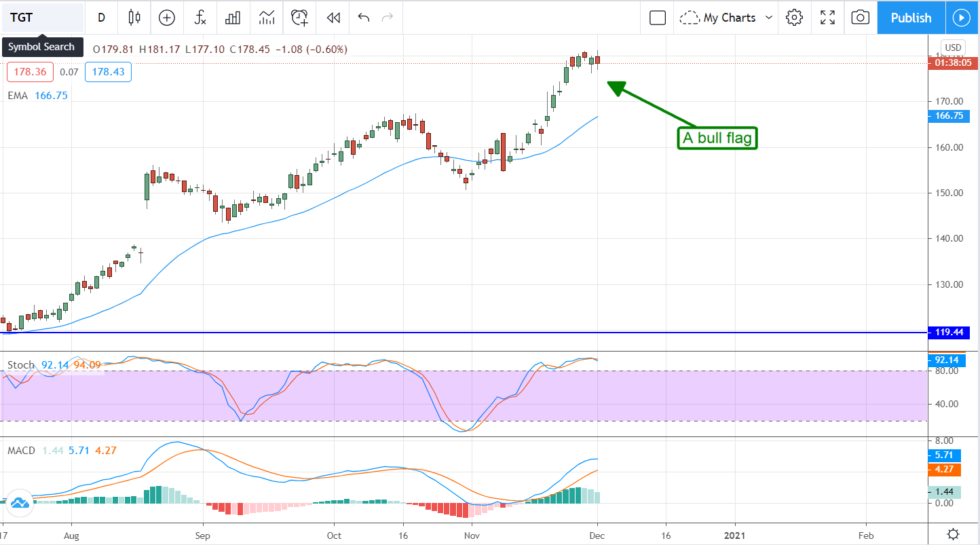980x545 pixels.
Task: Open the Select Layout square icon
Action: point(657,18)
